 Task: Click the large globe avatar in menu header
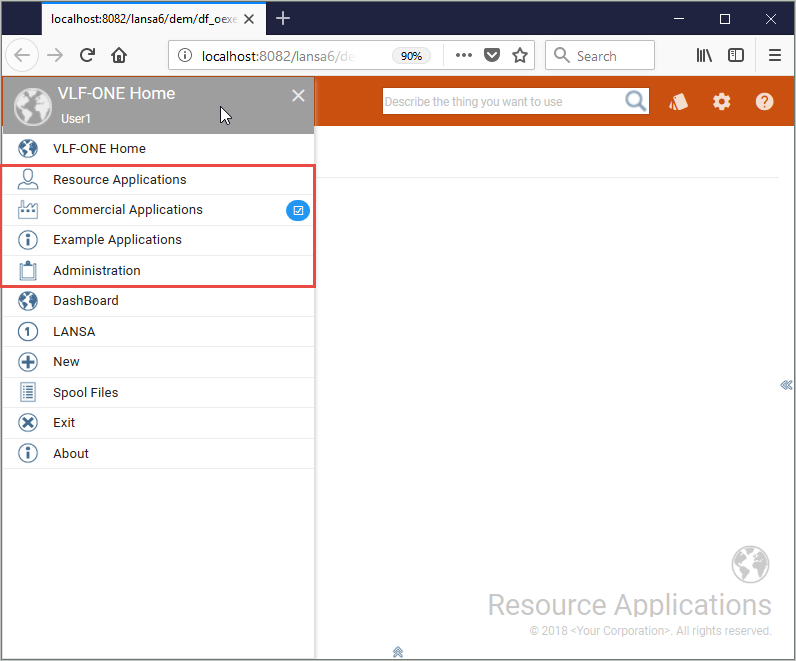point(33,106)
